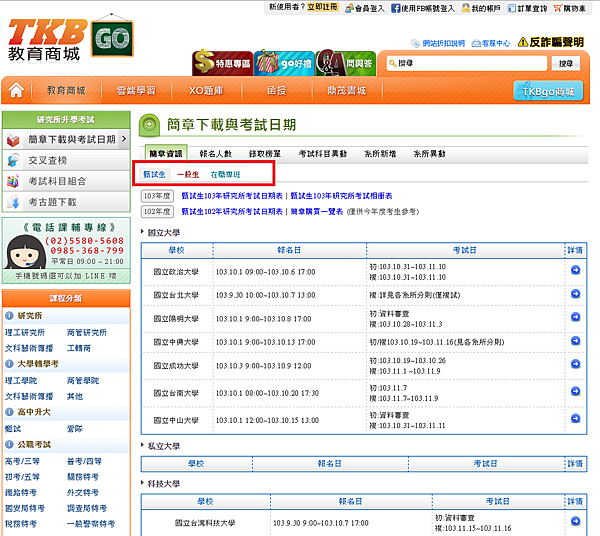Select 甄試生 sub-tab

[154, 174]
